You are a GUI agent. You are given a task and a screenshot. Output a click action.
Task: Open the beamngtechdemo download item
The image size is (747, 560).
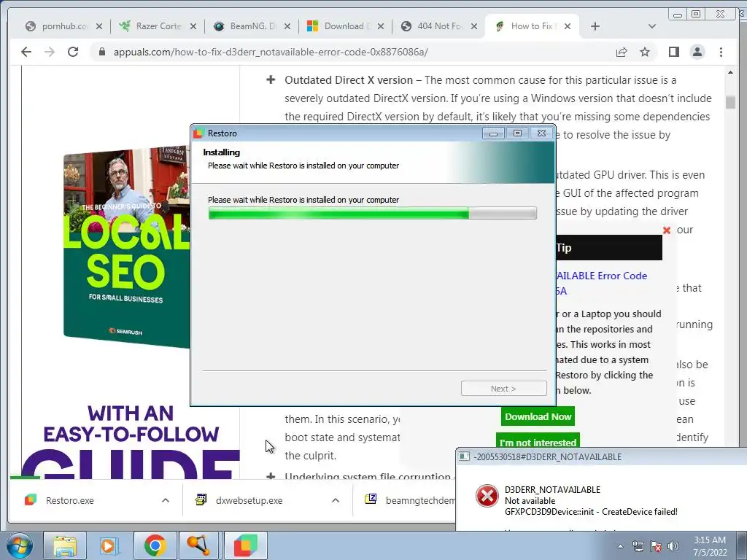coord(410,500)
